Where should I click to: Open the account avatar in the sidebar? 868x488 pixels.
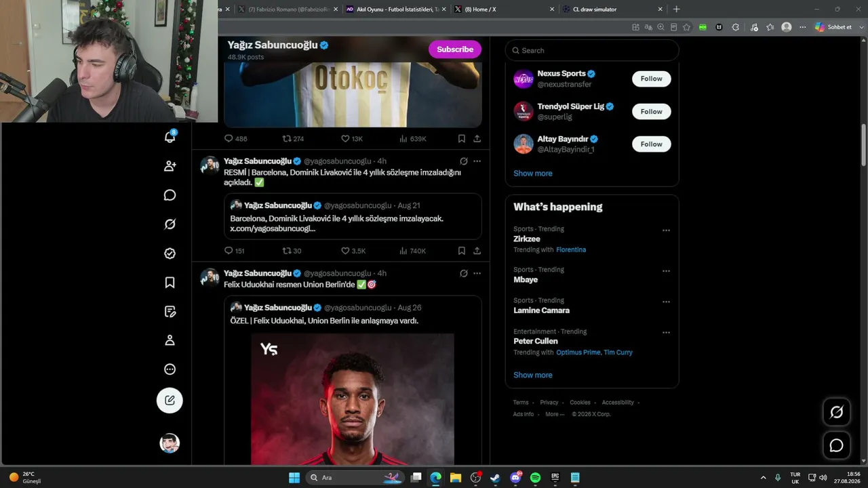click(170, 443)
